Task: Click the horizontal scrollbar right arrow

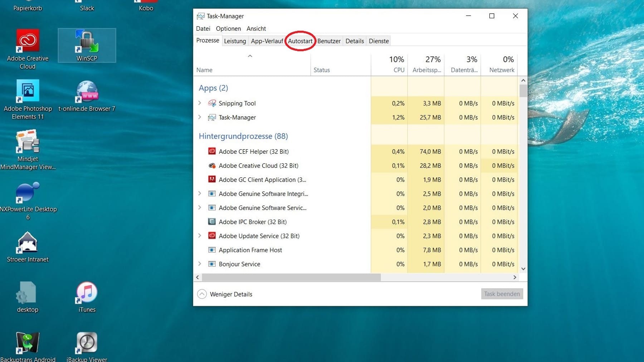Action: click(515, 277)
